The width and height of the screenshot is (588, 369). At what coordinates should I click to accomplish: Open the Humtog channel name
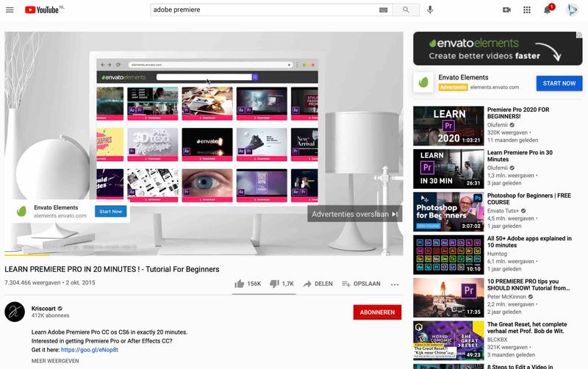coord(497,254)
